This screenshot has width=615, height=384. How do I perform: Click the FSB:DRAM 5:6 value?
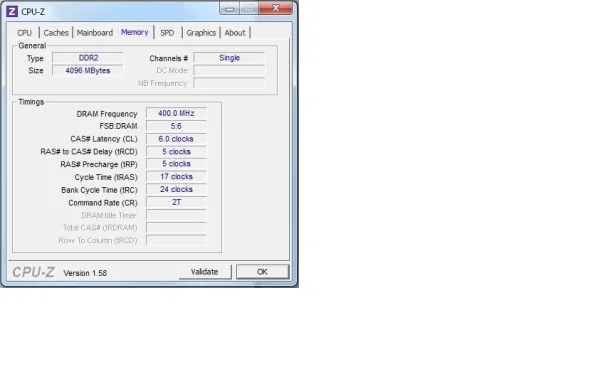[176, 126]
